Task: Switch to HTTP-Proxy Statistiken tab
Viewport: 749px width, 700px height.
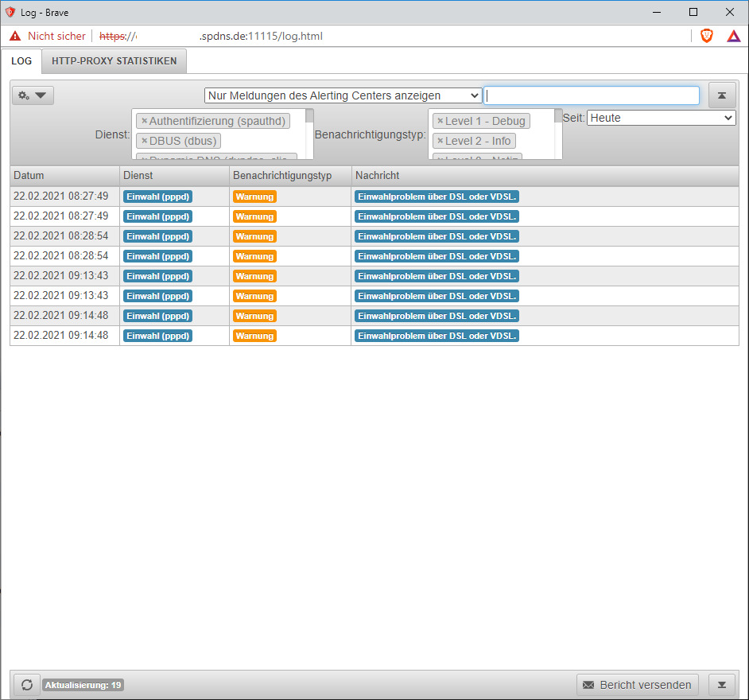Action: point(114,61)
